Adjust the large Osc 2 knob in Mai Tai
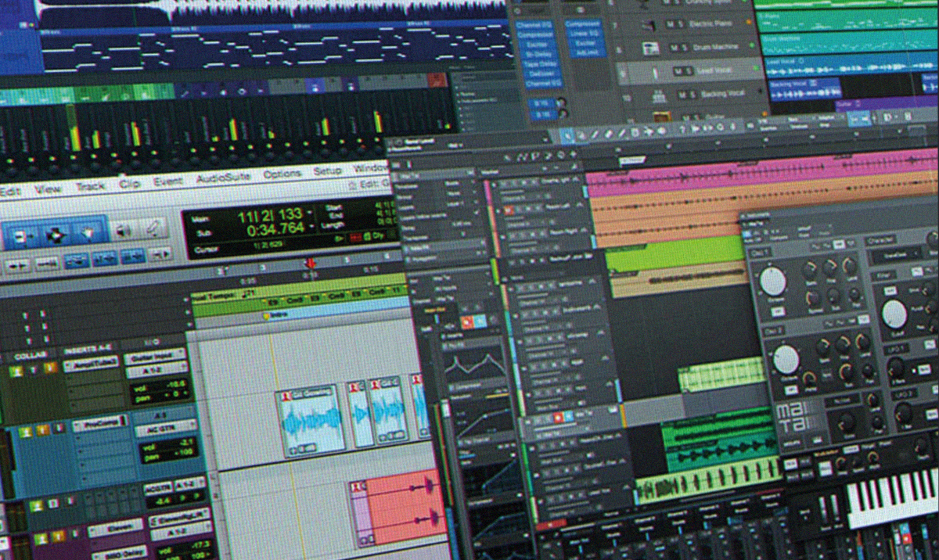 [785, 360]
